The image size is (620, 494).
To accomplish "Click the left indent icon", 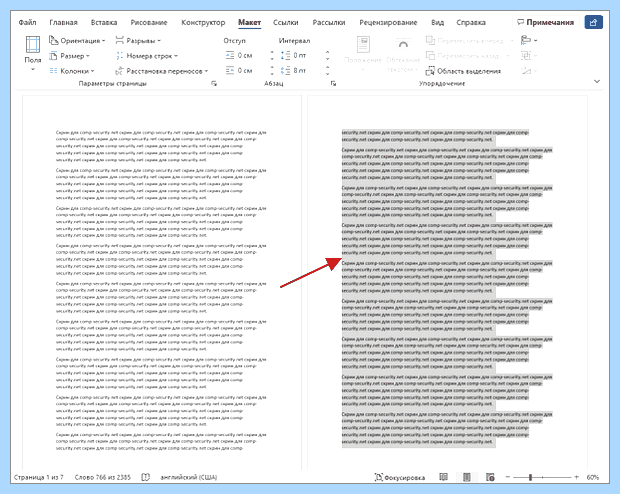I will tap(230, 55).
